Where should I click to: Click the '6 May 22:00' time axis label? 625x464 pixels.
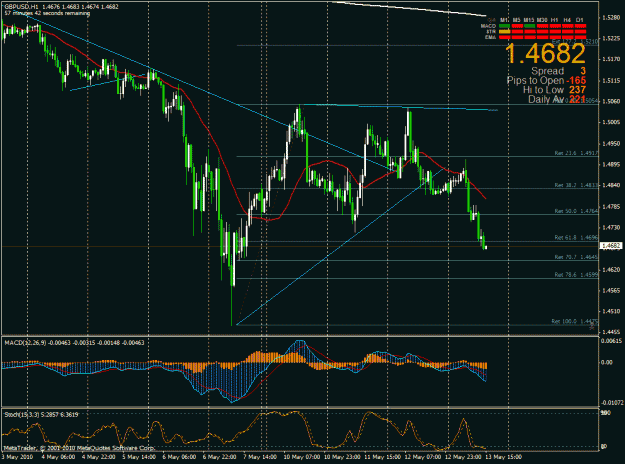coord(220,457)
